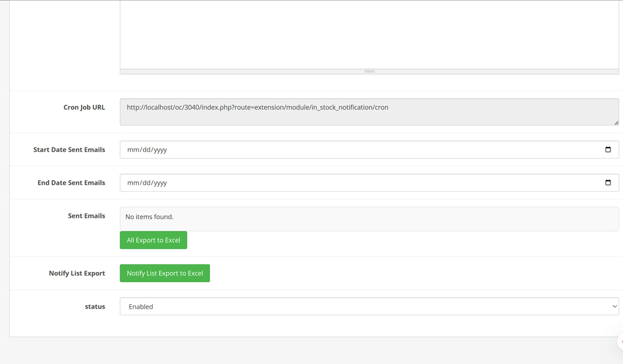Select year segment in End Date field

159,183
